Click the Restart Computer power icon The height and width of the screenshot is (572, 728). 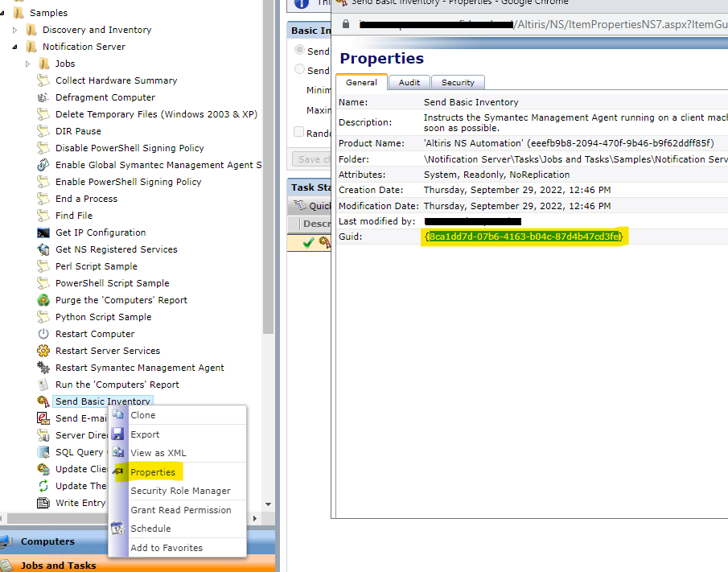point(43,334)
